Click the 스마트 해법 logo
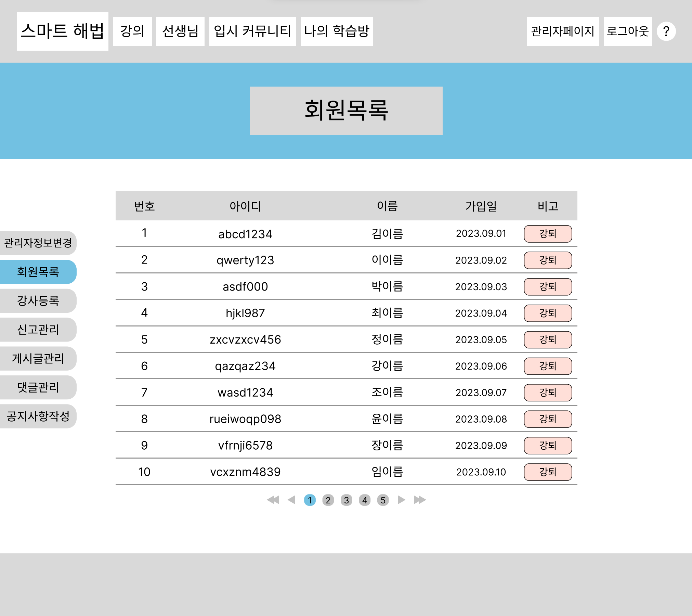Screen dimensions: 692x616 [x=63, y=31]
